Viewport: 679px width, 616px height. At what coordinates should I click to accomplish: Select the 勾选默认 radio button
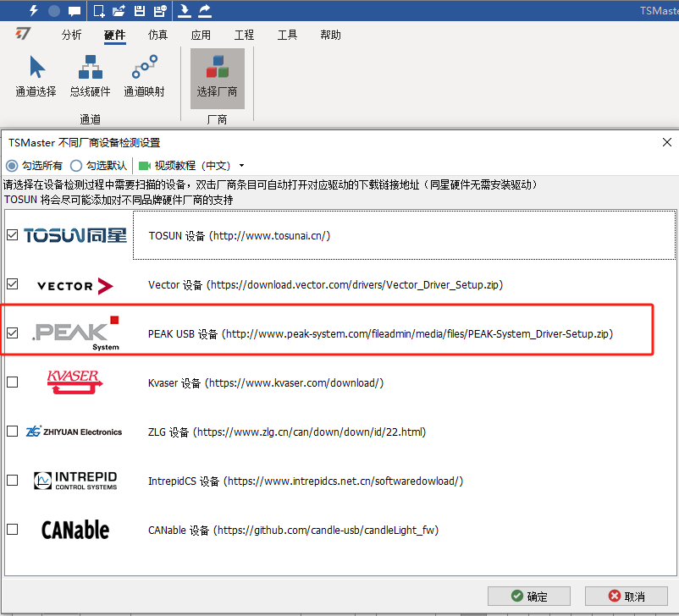pyautogui.click(x=76, y=166)
